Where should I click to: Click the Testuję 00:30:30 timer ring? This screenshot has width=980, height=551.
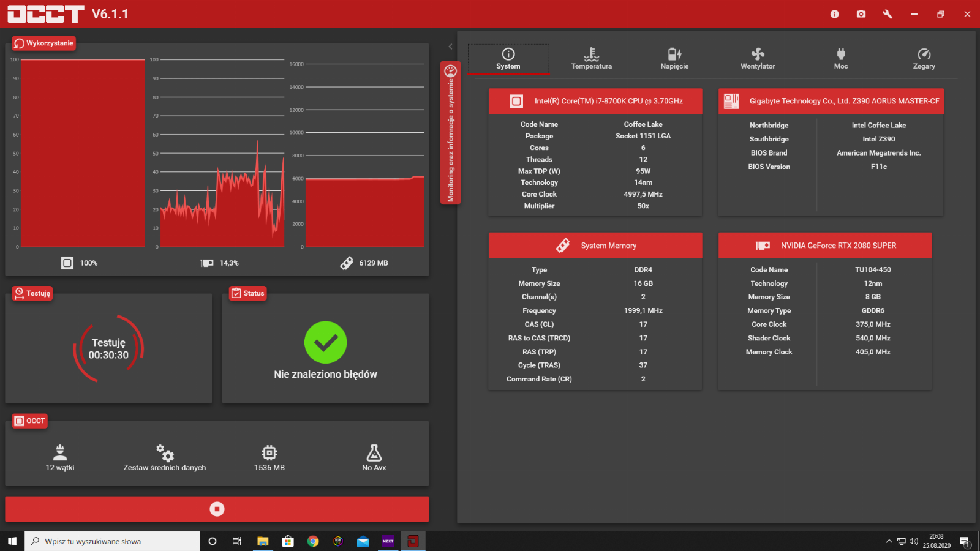click(x=108, y=349)
